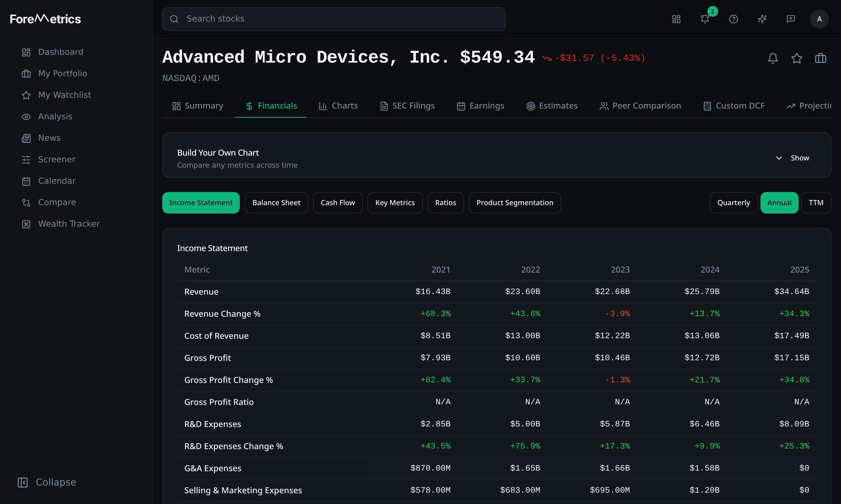Click the search magnifier icon
The width and height of the screenshot is (841, 504).
tap(174, 19)
